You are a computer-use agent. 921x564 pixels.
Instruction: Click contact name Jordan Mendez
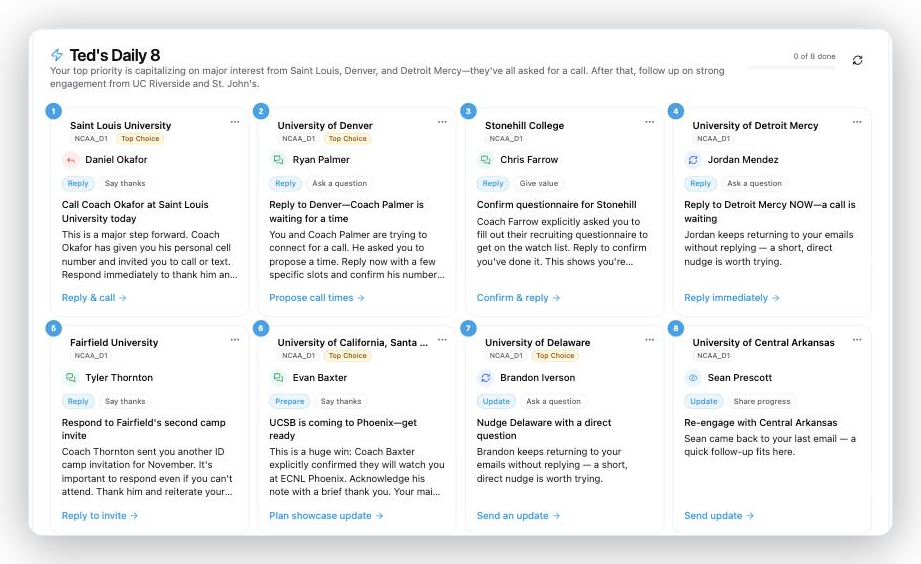pos(743,160)
